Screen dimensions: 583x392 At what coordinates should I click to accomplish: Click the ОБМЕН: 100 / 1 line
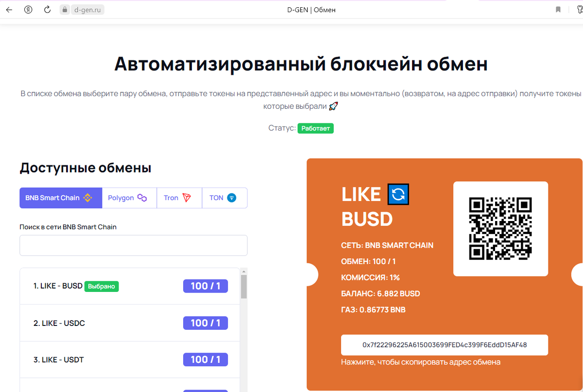tap(368, 262)
